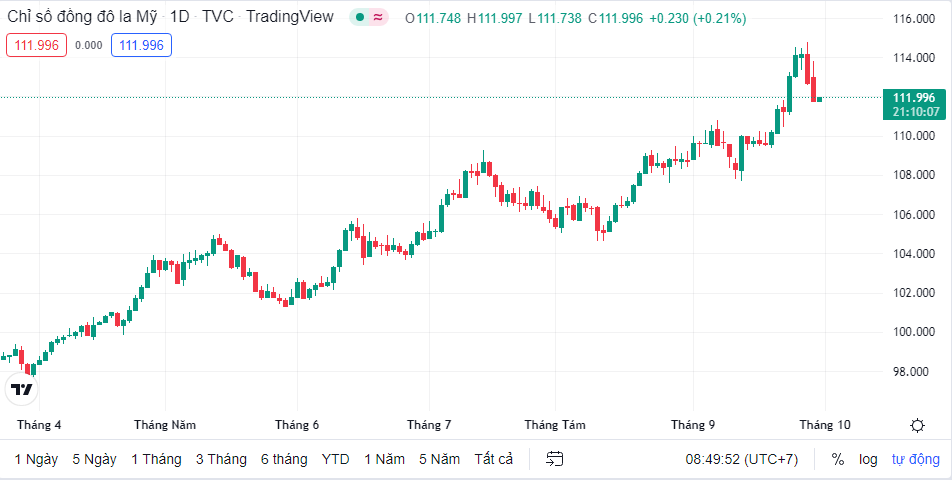Open the timezone menu showing UTC+7
This screenshot has width=952, height=480.
pyautogui.click(x=742, y=459)
